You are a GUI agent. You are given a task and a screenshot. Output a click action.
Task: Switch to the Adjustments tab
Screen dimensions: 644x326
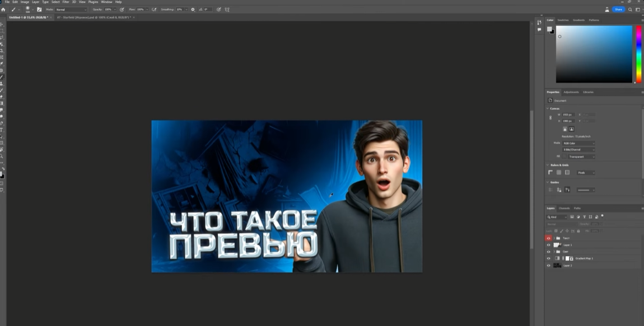(571, 92)
